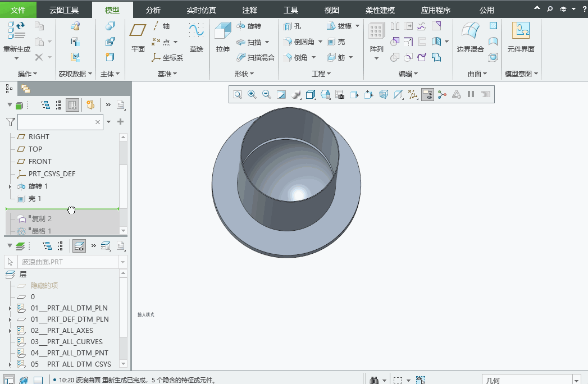Viewport: 588px width, 384px height.
Task: Switch to the 分析 ribbon tab
Action: 153,10
